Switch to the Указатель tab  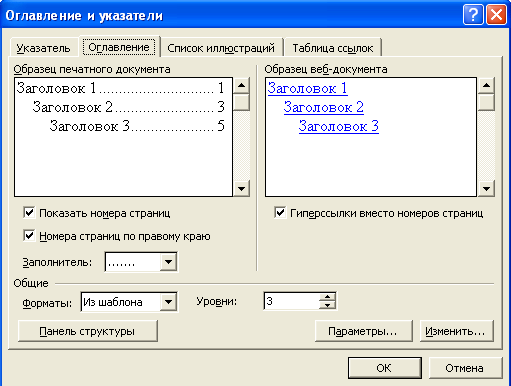[x=43, y=48]
